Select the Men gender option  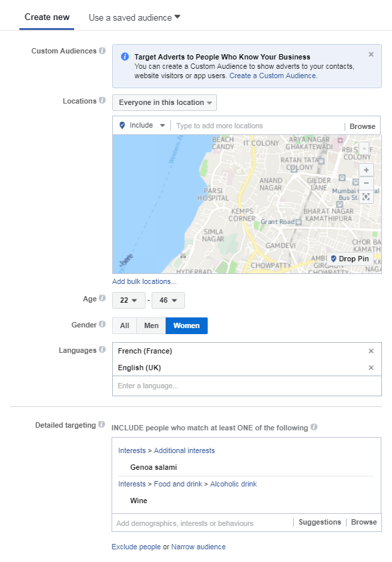[x=151, y=325]
